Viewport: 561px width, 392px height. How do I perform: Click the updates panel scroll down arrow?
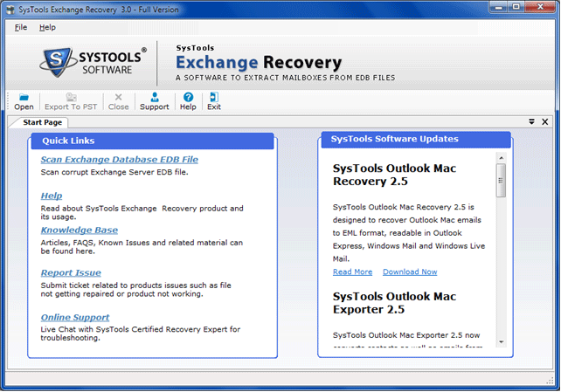click(x=502, y=342)
